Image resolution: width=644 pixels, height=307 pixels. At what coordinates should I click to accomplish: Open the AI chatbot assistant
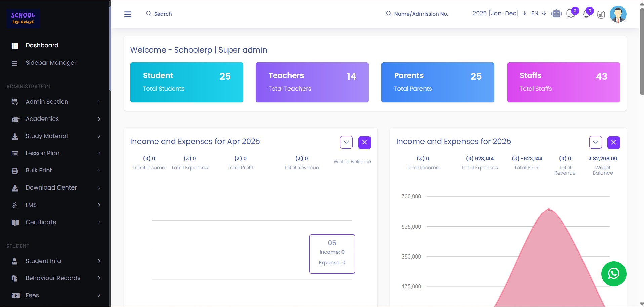click(556, 13)
